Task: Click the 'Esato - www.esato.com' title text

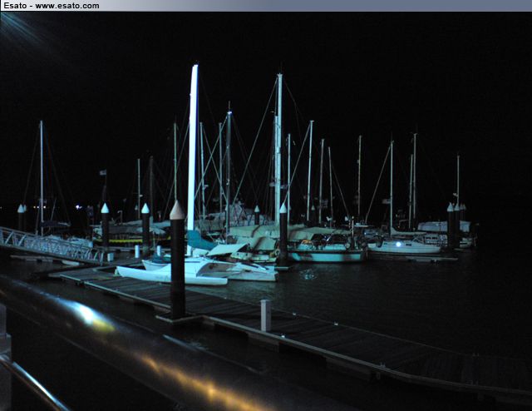Action: point(52,6)
